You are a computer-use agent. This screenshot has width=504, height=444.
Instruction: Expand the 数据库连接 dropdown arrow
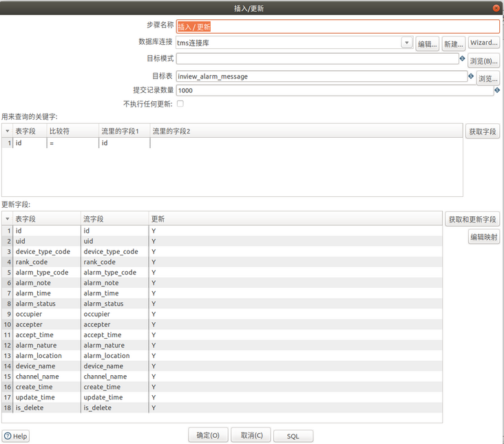(406, 43)
